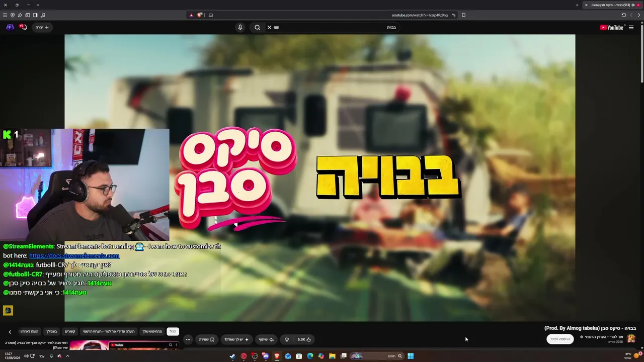The width and height of the screenshot is (644, 362).
Task: Open Brave browser from the taskbar
Action: 277,356
